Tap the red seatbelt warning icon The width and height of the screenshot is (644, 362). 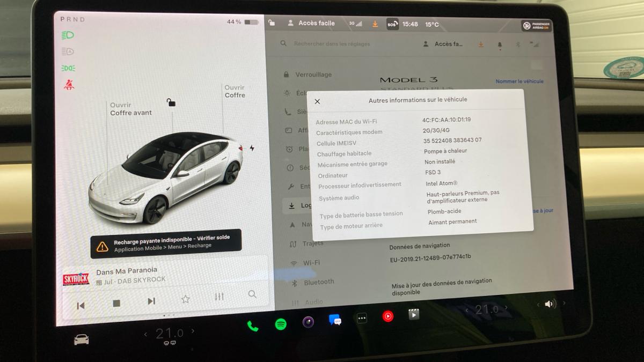[69, 85]
